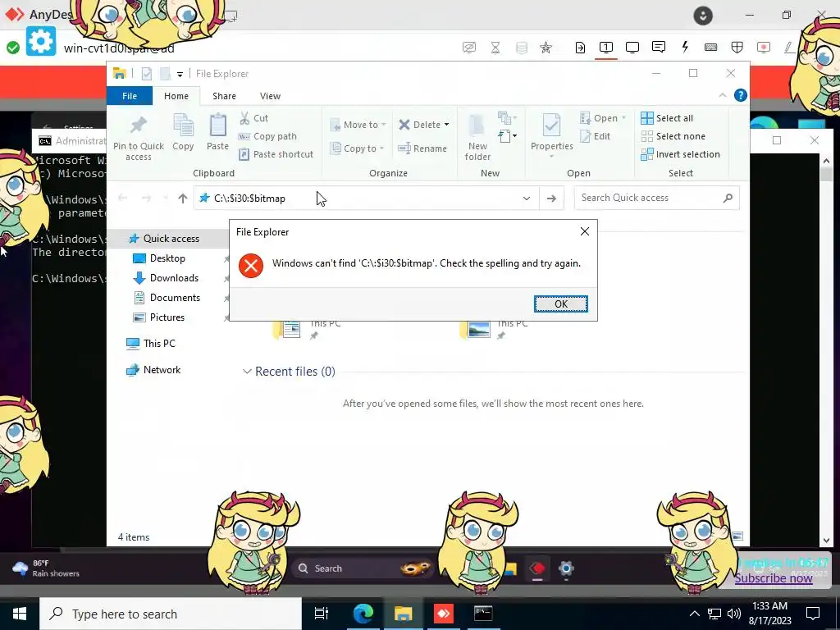Viewport: 840px width, 630px height.
Task: Click the AnyDesk actions lightning icon
Action: pyautogui.click(x=685, y=47)
